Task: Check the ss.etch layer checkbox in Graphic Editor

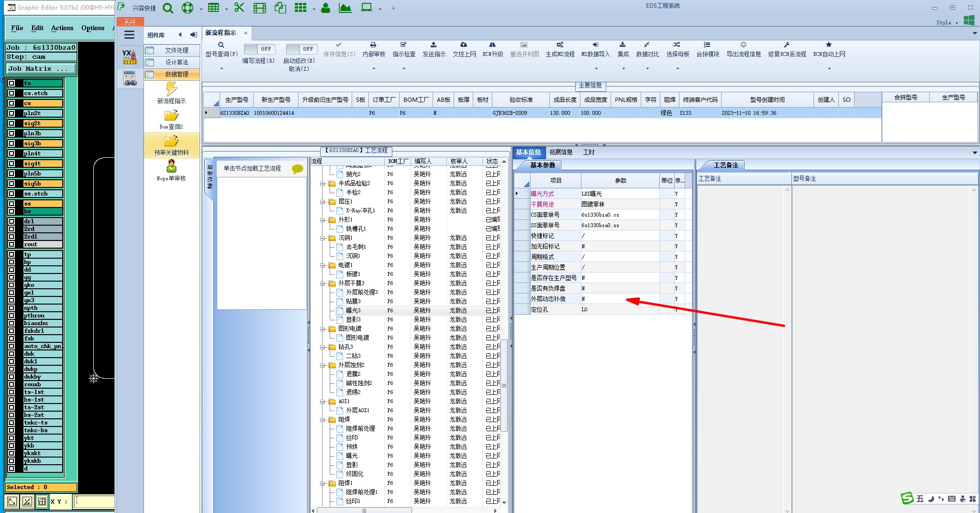Action: coord(11,194)
